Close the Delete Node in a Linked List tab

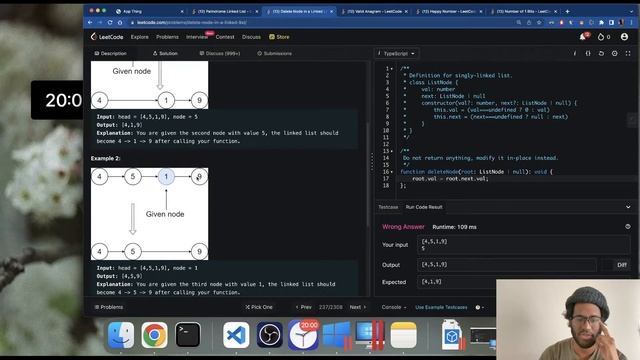tap(331, 11)
